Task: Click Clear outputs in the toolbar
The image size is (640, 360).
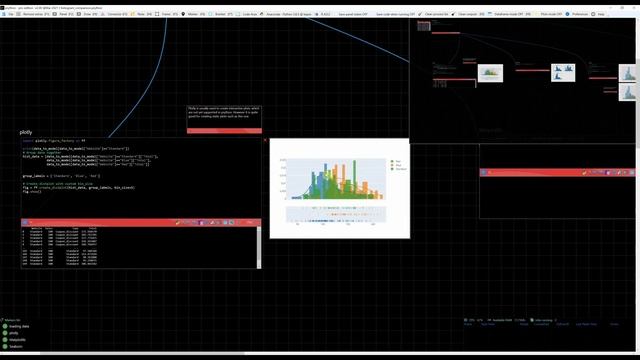Action: 468,14
